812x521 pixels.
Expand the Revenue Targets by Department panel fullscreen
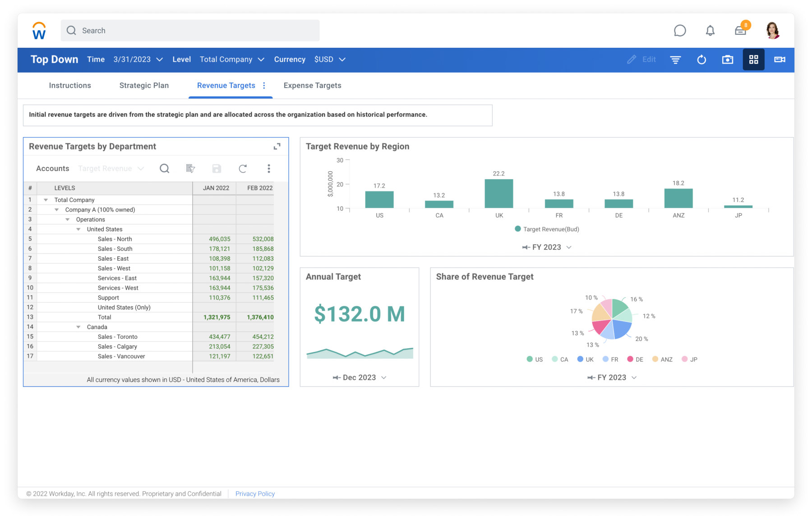277,146
